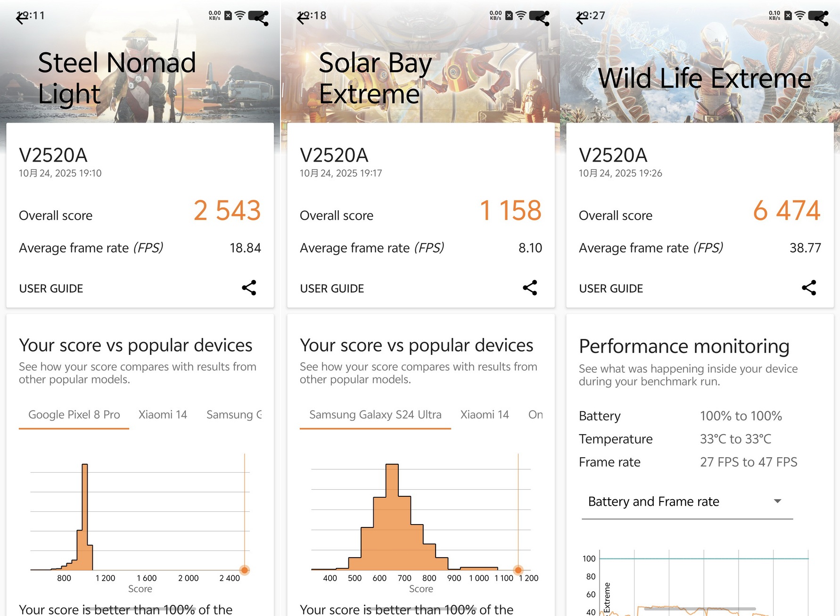Click the dropdown arrow in performance monitoring
Viewport: 840px width, 616px height.
click(x=778, y=501)
